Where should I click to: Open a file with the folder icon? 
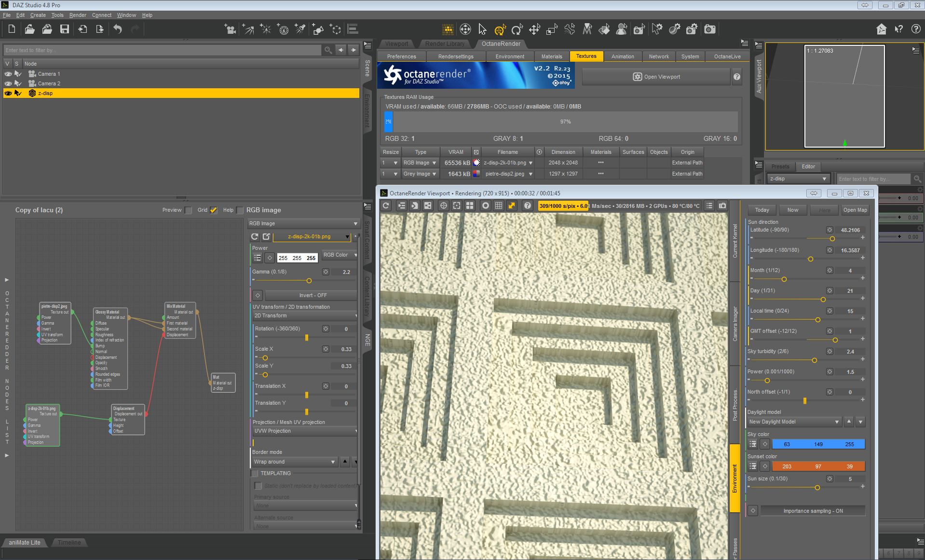tap(29, 29)
